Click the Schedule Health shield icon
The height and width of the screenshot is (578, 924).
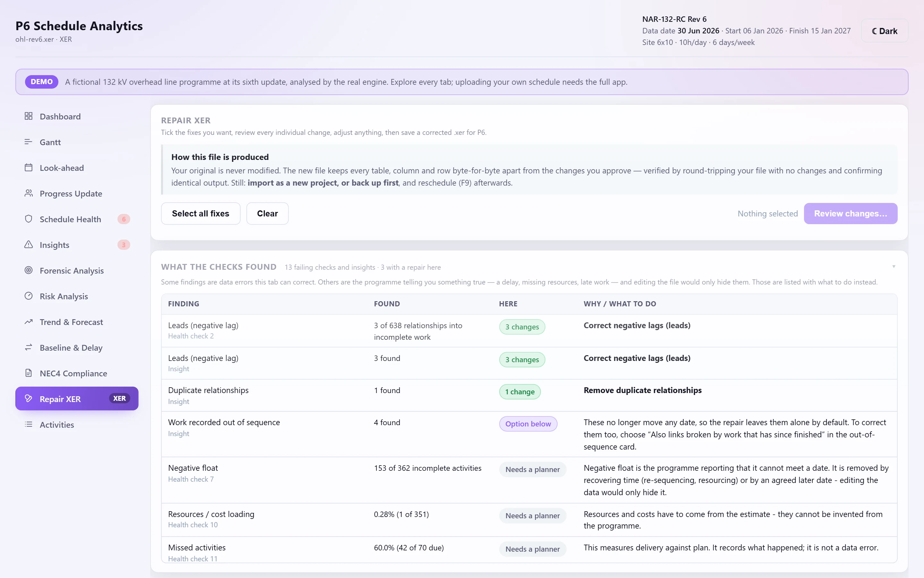[28, 219]
